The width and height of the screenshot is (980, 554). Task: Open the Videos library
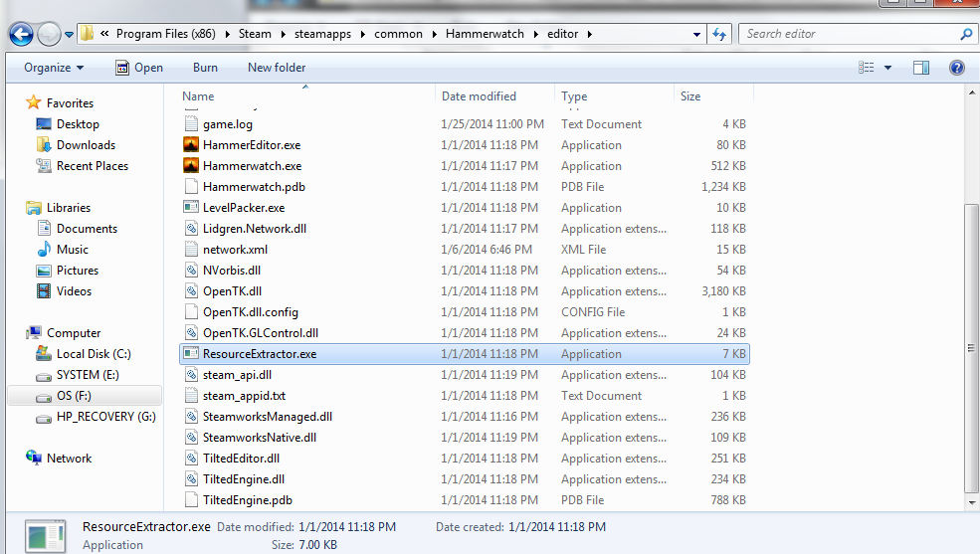click(x=74, y=291)
